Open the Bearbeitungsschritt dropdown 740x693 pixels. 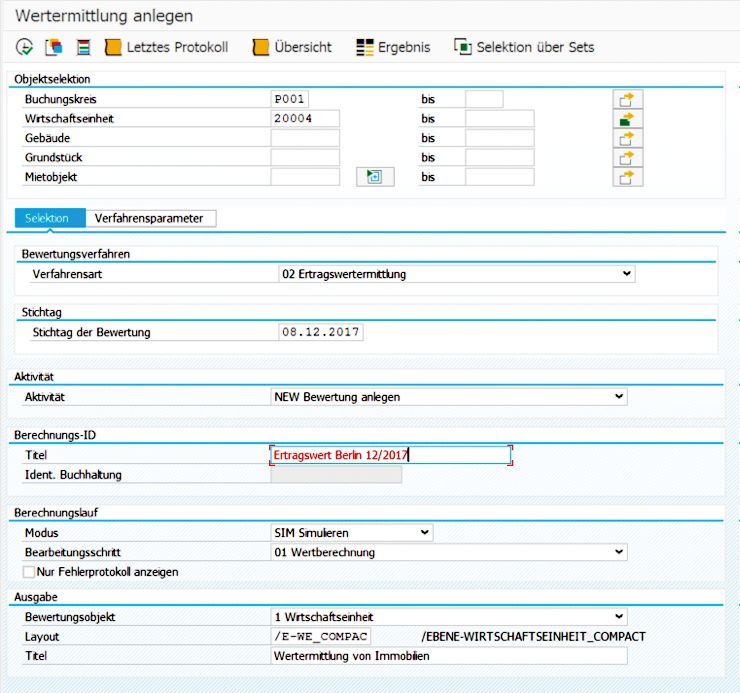pyautogui.click(x=619, y=552)
